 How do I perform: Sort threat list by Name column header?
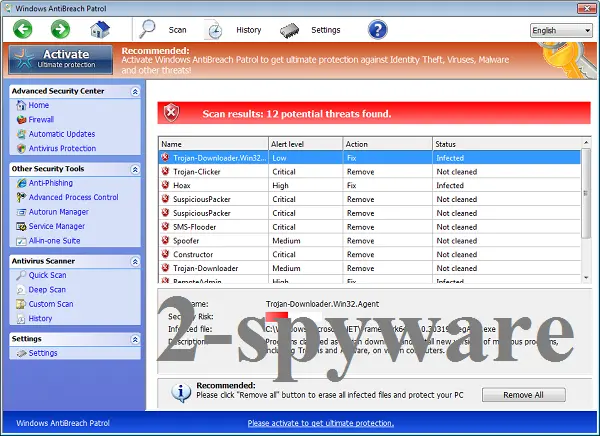(x=213, y=144)
